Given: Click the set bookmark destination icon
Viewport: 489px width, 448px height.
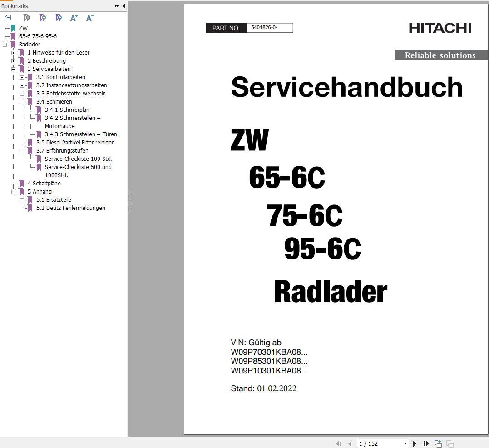Looking at the screenshot, I should click(59, 18).
